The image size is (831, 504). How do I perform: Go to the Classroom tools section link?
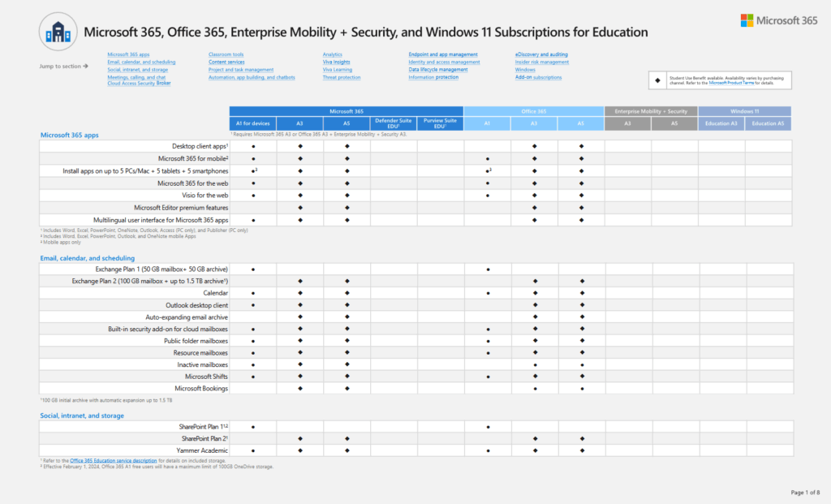coord(226,54)
